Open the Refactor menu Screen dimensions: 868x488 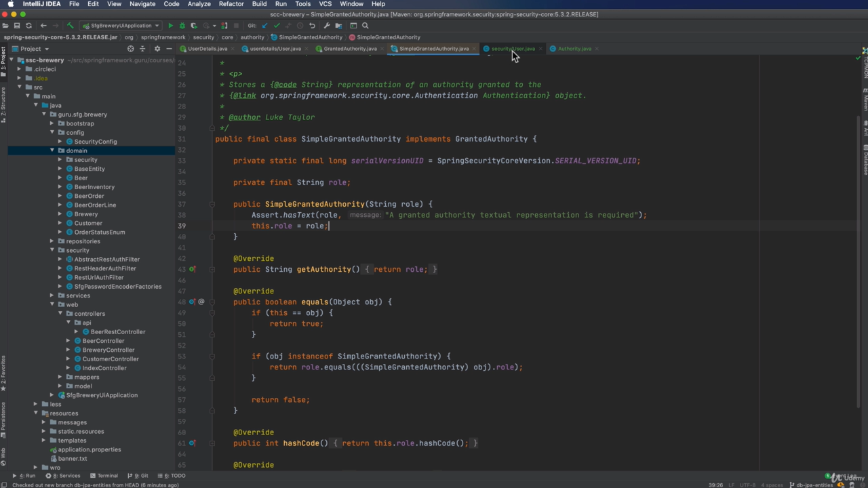pyautogui.click(x=231, y=4)
